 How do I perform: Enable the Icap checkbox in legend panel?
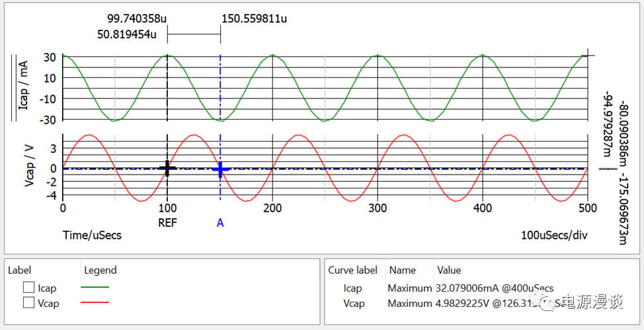(x=28, y=288)
